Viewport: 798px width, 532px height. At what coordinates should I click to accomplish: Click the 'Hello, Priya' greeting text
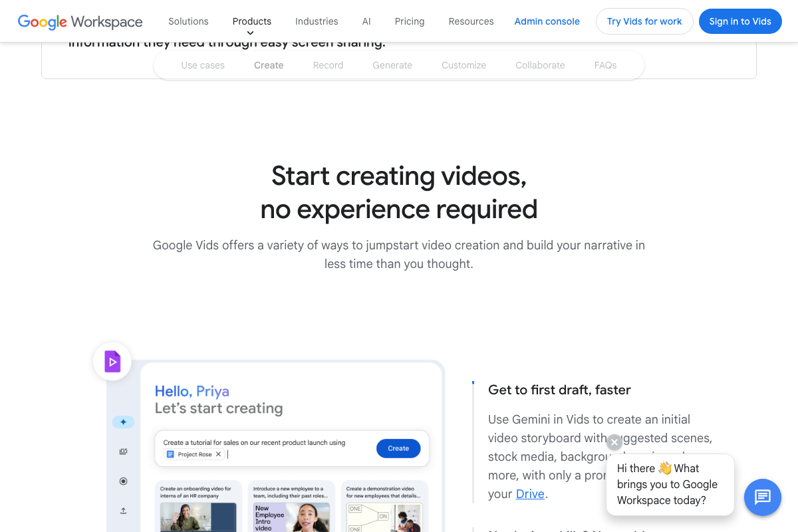pyautogui.click(x=192, y=391)
